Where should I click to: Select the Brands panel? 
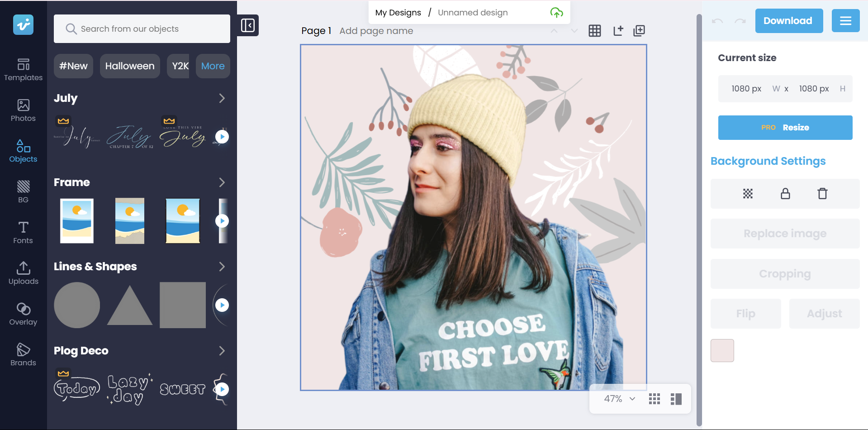(x=23, y=354)
